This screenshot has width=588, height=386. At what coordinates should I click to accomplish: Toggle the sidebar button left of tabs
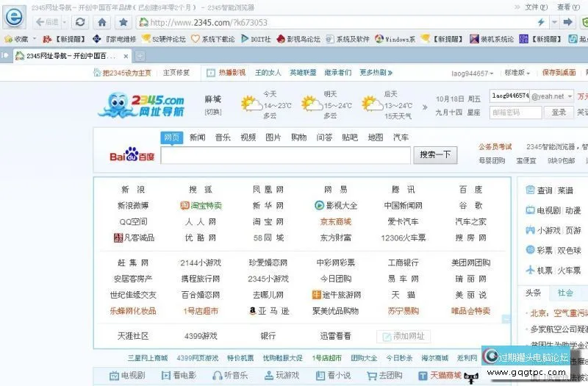5,56
